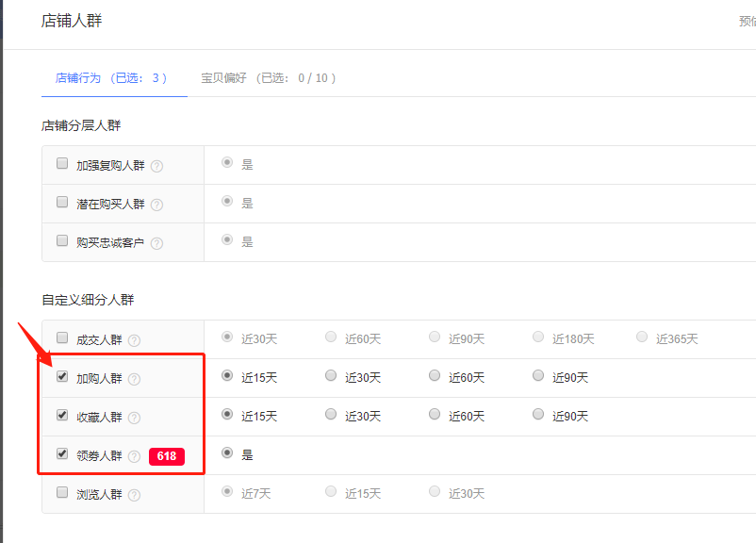
Task: Select 近30天 for 加购人群
Action: pyautogui.click(x=331, y=376)
